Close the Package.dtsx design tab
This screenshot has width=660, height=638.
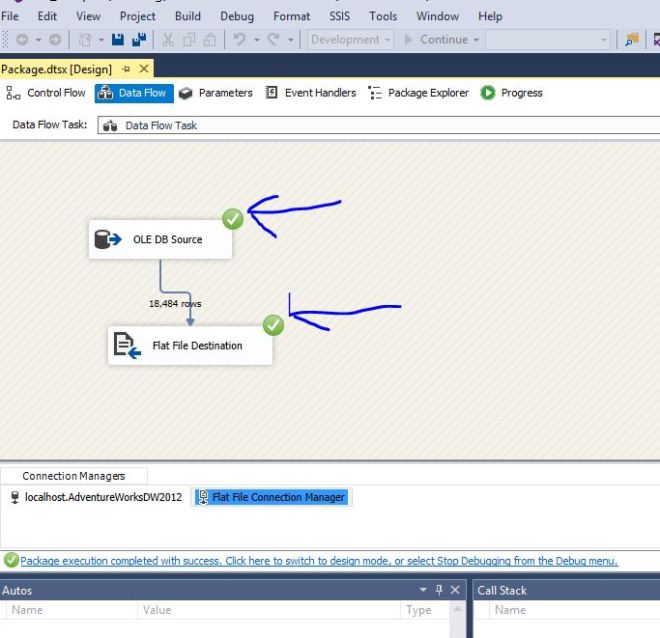pyautogui.click(x=144, y=69)
